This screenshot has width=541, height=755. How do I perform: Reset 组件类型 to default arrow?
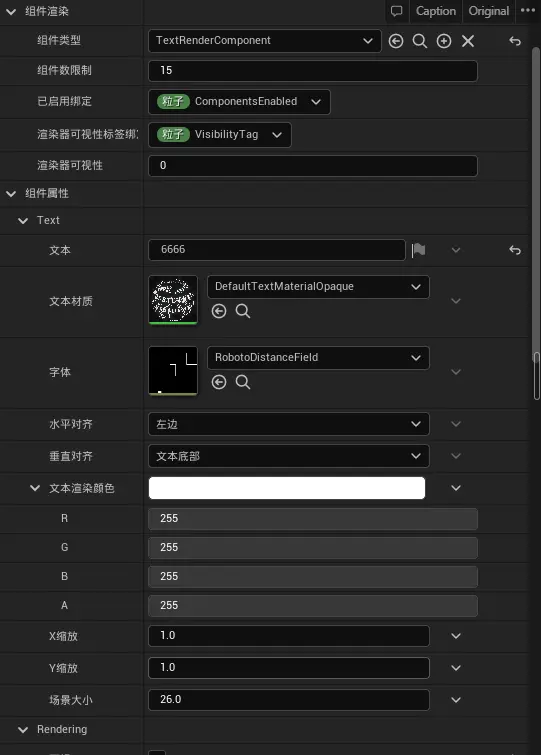click(x=515, y=41)
